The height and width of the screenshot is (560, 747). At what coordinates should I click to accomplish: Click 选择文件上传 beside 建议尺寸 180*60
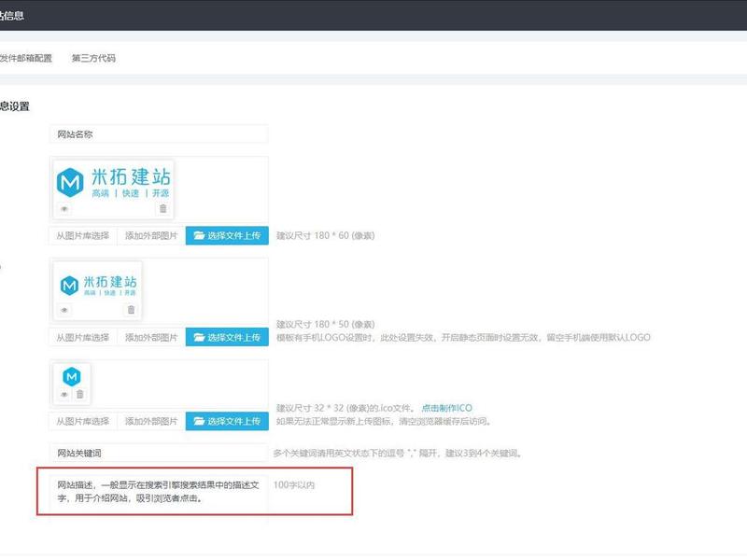pos(227,236)
